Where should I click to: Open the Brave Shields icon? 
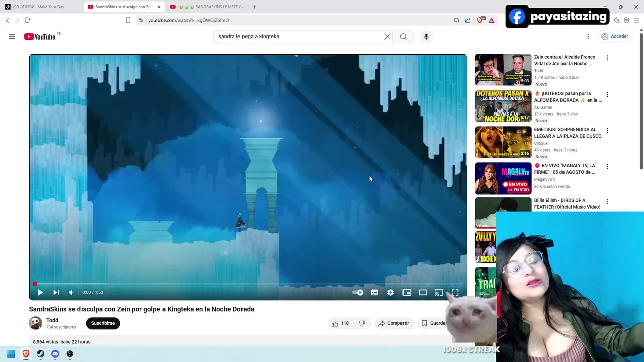click(x=480, y=20)
